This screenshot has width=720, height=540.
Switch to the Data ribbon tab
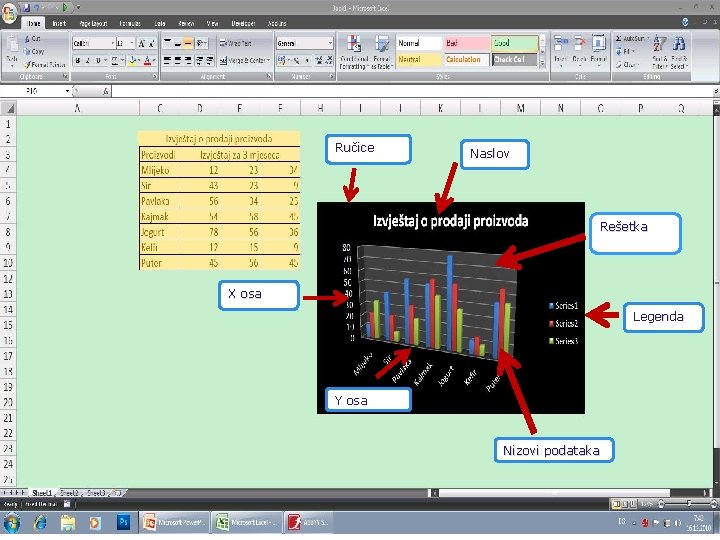point(160,23)
